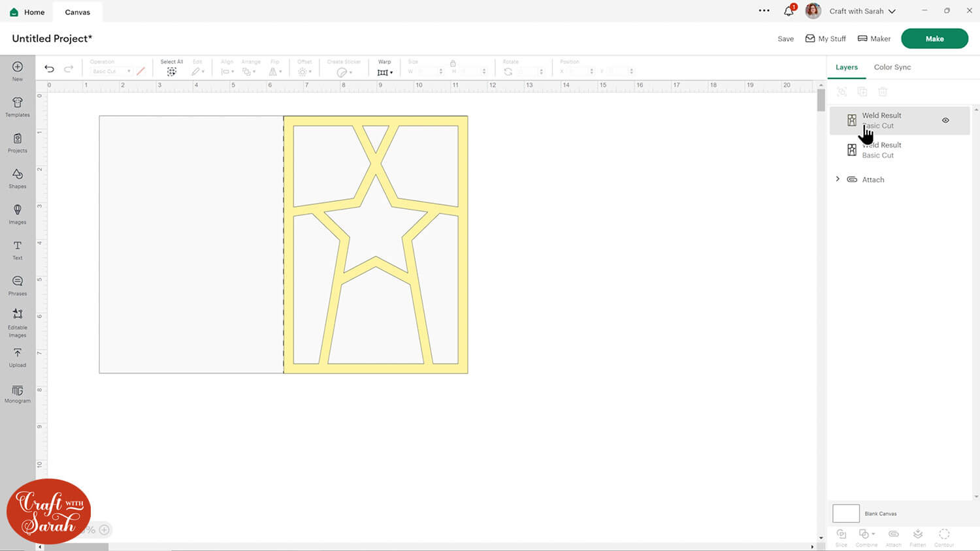980x551 pixels.
Task: Open the Templates panel in sidebar
Action: click(18, 106)
